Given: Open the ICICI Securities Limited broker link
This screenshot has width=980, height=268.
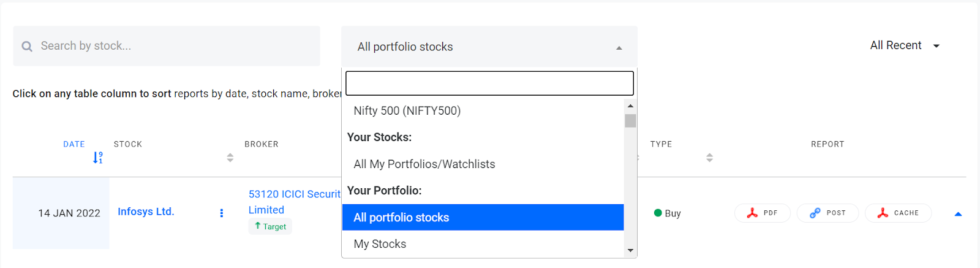Looking at the screenshot, I should click(x=295, y=202).
